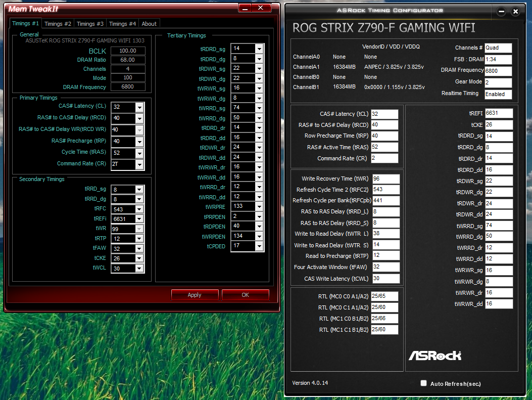Open the tWRPDEN dropdown arrow
Viewport: 532px width, 400px height.
(259, 236)
